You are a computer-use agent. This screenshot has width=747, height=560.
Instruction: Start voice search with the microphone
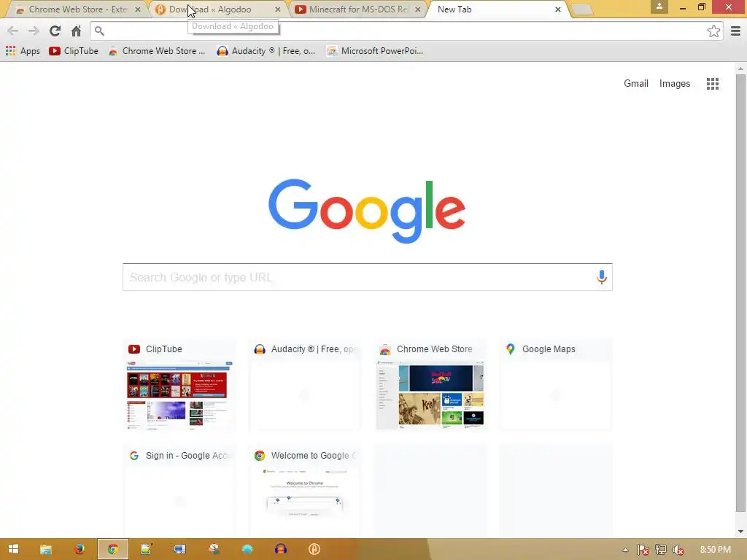602,276
